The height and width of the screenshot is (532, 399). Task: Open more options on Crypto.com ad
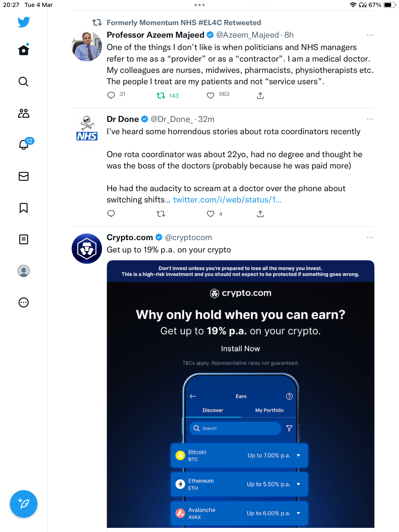pyautogui.click(x=370, y=237)
